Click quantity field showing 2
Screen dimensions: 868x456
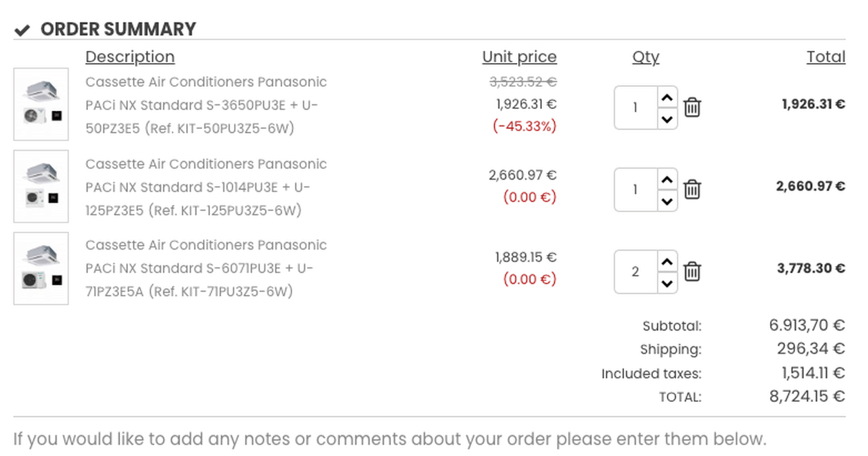(635, 272)
